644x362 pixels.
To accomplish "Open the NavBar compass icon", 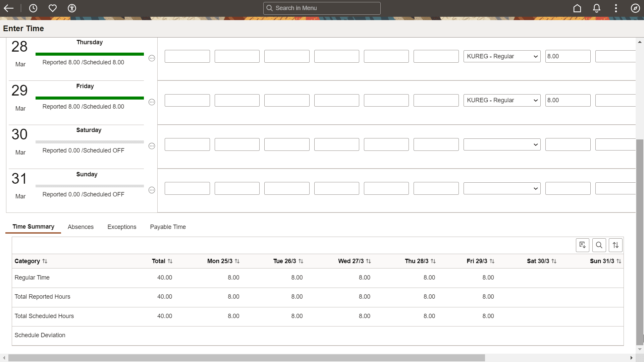I will (x=635, y=8).
